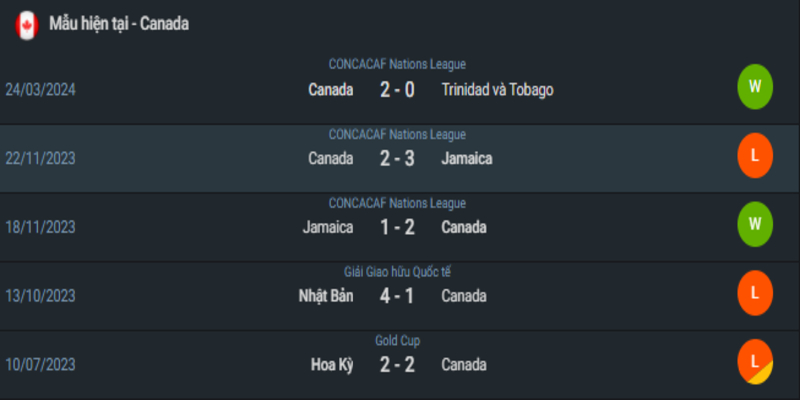
Task: Select the 24/03/2024 match date
Action: click(x=40, y=90)
